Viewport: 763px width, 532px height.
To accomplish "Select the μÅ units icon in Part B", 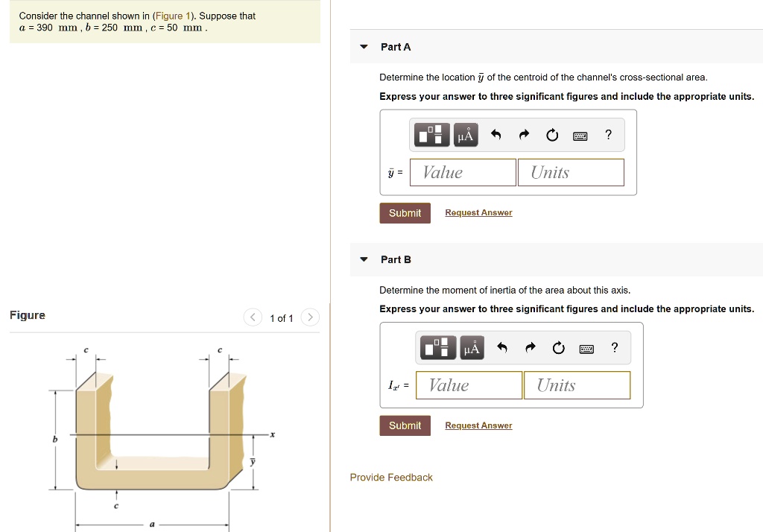I will point(472,347).
